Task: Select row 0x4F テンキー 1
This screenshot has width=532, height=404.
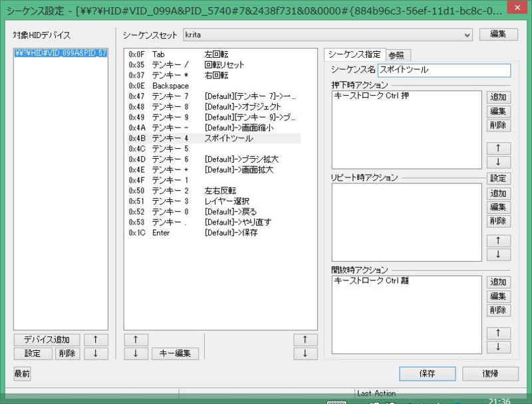Action: (x=213, y=180)
